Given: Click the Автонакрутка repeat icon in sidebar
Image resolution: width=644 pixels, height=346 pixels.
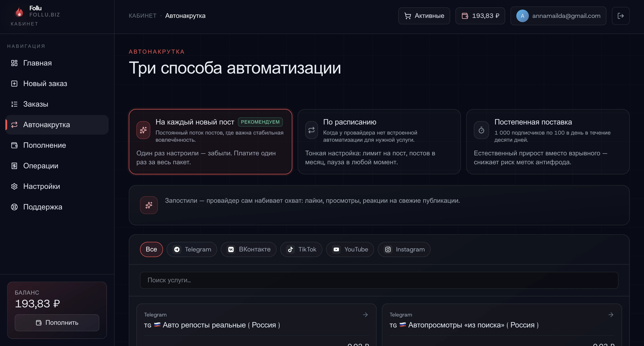Looking at the screenshot, I should click(14, 125).
